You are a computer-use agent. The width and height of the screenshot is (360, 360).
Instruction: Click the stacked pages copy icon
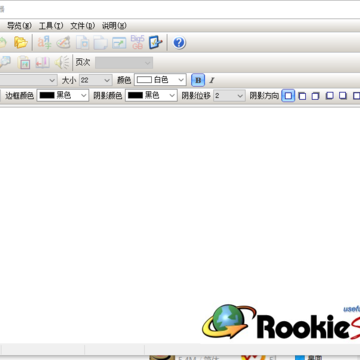100,43
